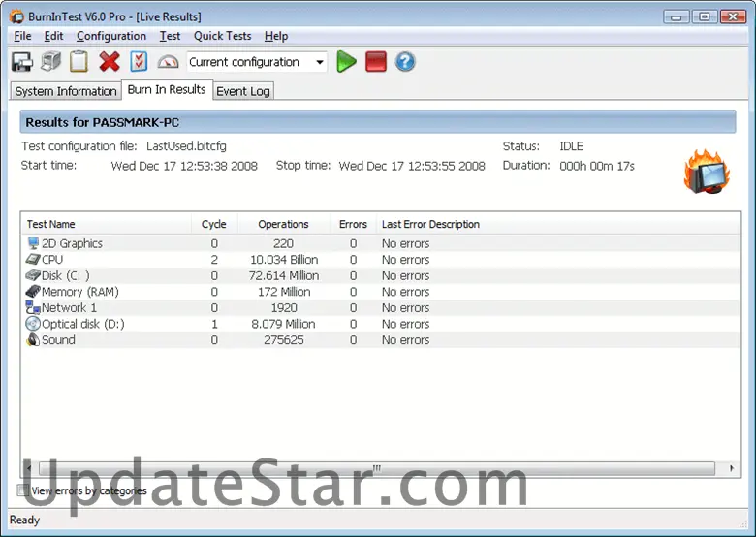Click the save results toolbar icon
Image resolution: width=756 pixels, height=537 pixels.
21,62
